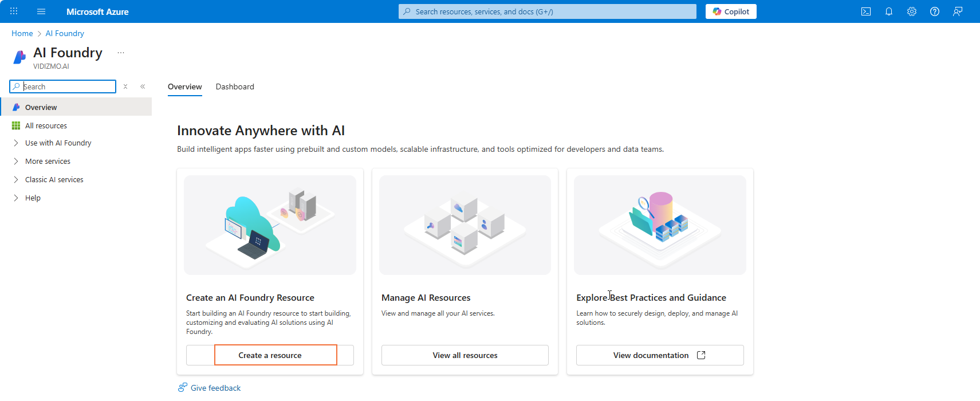
Task: Click the Create a resource button
Action: coord(270,355)
